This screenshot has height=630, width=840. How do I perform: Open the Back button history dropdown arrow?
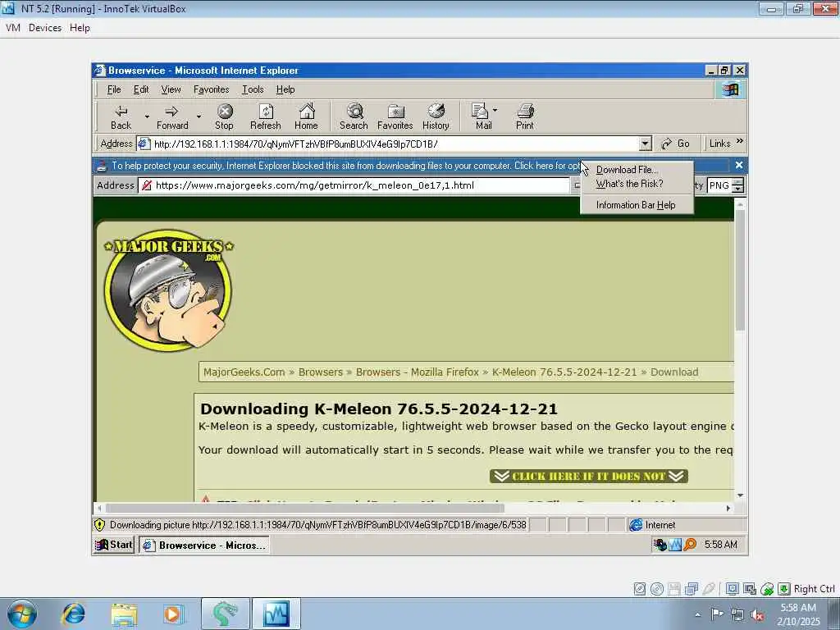pyautogui.click(x=147, y=116)
